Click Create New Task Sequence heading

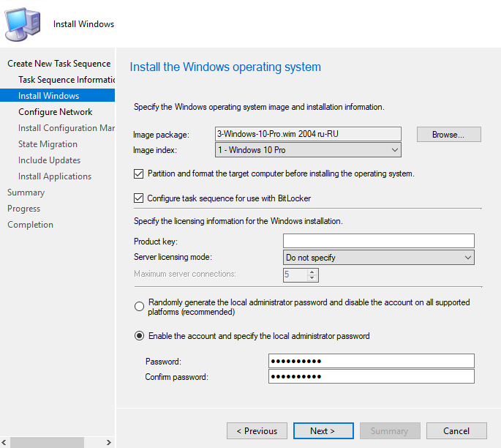tap(59, 64)
